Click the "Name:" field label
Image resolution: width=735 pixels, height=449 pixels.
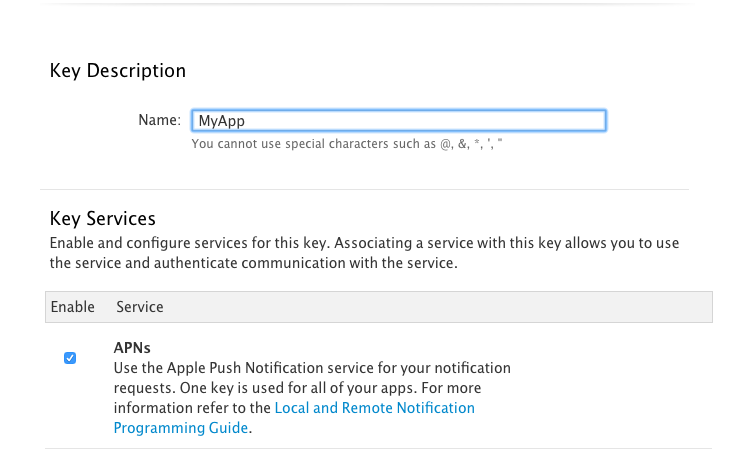point(159,121)
